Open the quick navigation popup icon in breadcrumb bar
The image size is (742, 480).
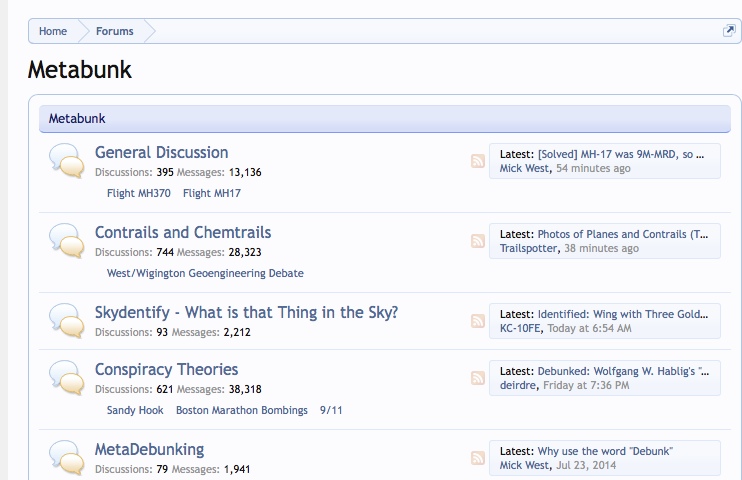point(729,31)
